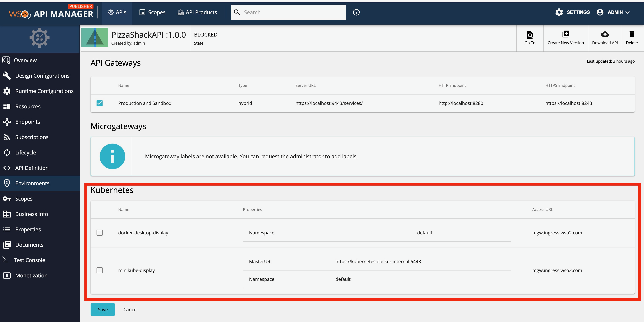The width and height of the screenshot is (644, 322).
Task: Check the minikube-display checkbox
Action: (x=100, y=271)
